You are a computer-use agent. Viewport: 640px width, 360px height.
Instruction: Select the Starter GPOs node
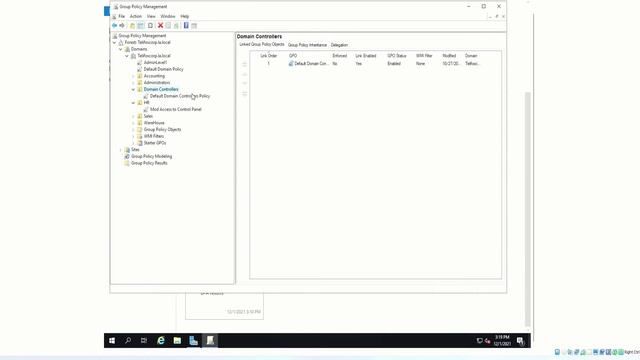click(155, 143)
